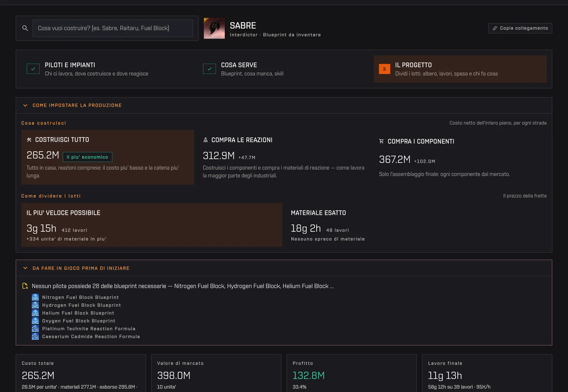The height and width of the screenshot is (392, 568).
Task: Click the search magnifier icon
Action: point(25,28)
